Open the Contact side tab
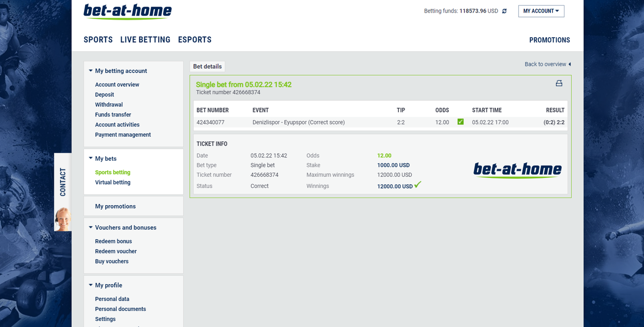Screen dimensions: 644x327 (x=63, y=181)
